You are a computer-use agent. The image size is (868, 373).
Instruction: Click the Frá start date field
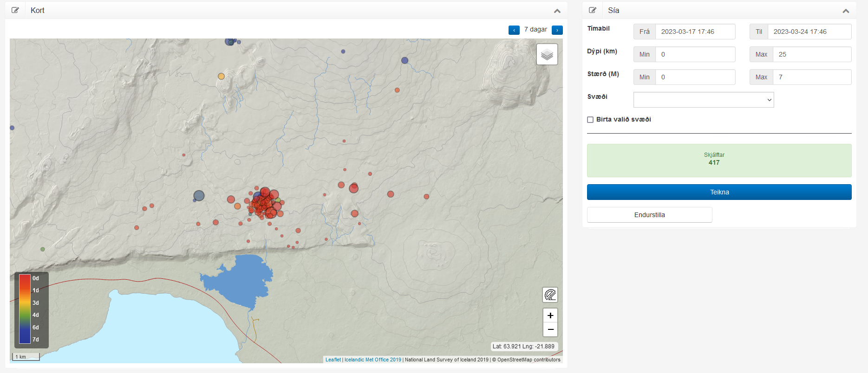pyautogui.click(x=695, y=32)
